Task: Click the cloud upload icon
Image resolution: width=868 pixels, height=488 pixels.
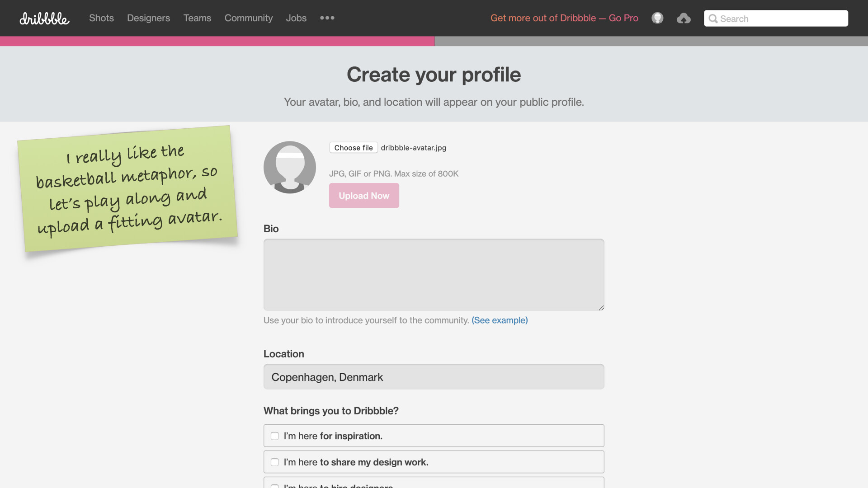Action: [x=684, y=18]
